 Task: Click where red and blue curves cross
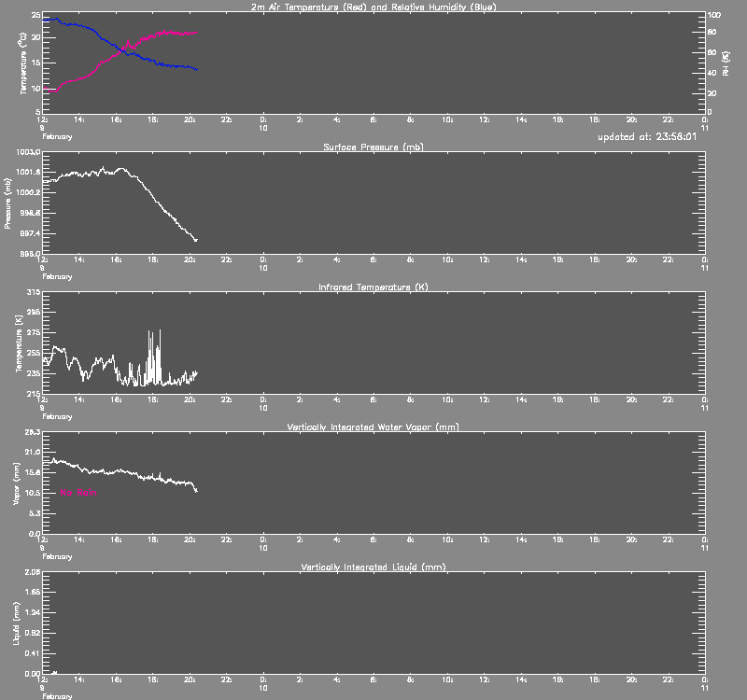[122, 49]
